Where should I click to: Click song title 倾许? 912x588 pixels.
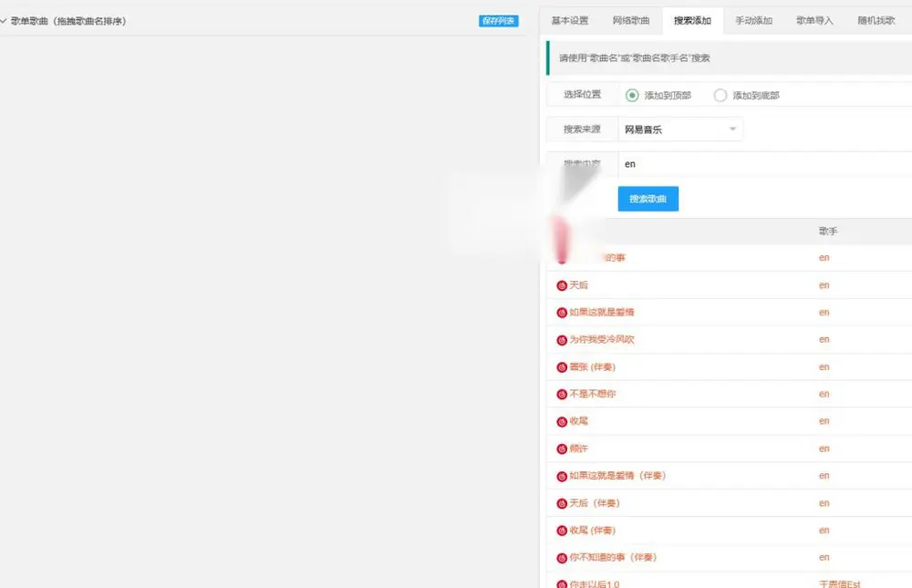tap(579, 449)
